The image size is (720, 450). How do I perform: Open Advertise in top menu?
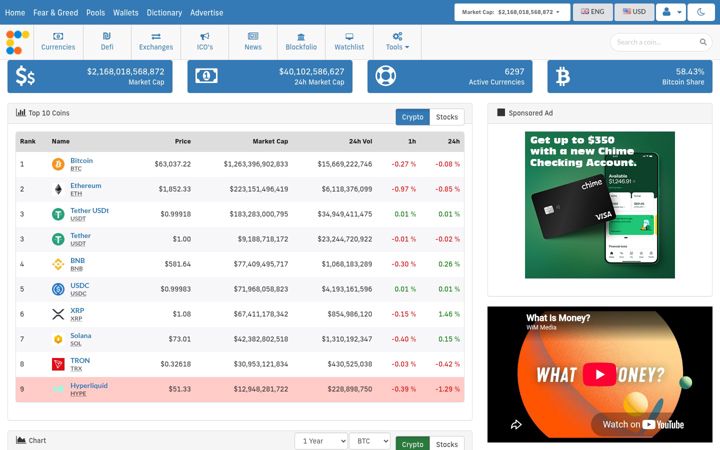[x=207, y=13]
